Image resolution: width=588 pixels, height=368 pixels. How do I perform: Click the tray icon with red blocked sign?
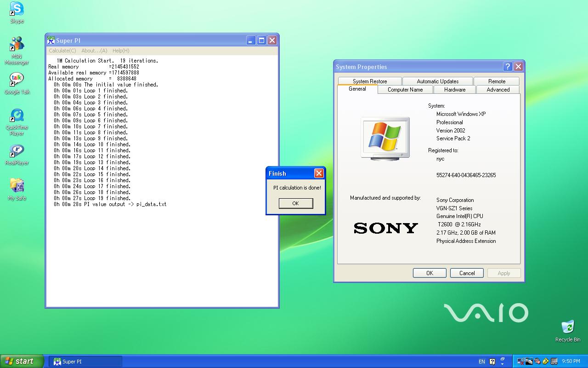[x=537, y=361]
